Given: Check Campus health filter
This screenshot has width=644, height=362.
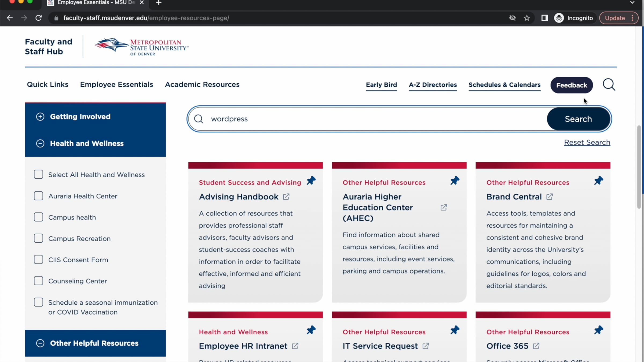Looking at the screenshot, I should pyautogui.click(x=38, y=217).
